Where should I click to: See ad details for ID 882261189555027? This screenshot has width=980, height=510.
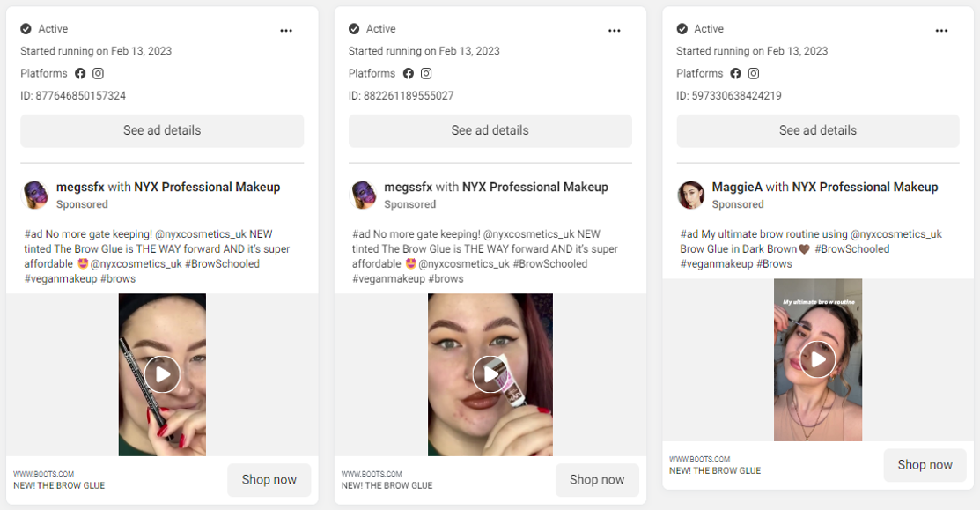(x=490, y=130)
